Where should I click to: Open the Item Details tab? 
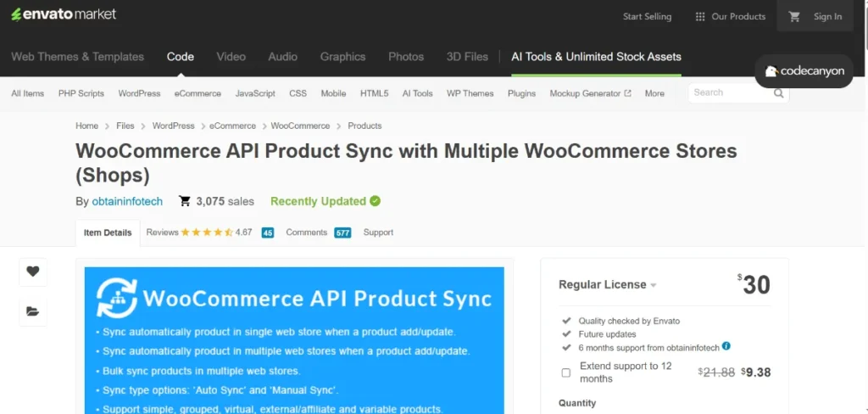(x=108, y=232)
